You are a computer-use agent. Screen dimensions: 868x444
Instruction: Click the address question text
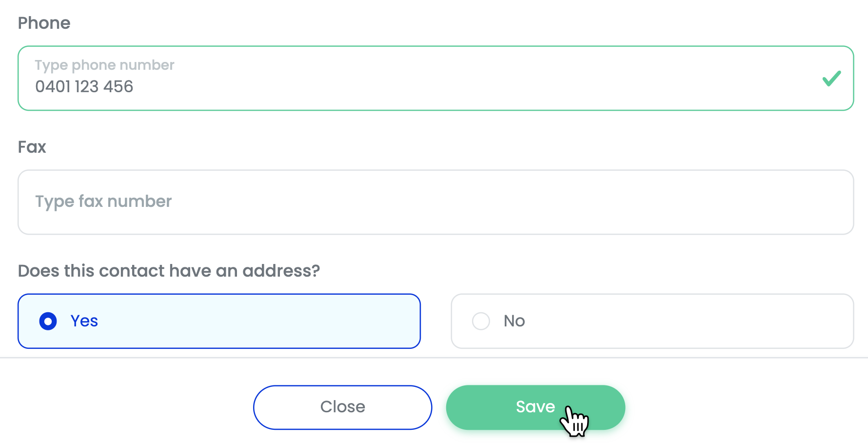tap(170, 271)
